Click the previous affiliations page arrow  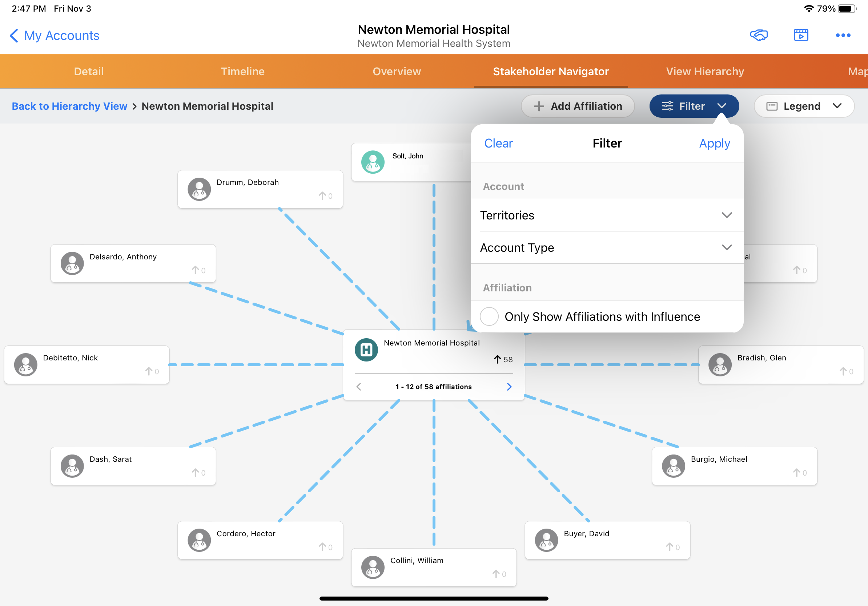click(x=359, y=387)
